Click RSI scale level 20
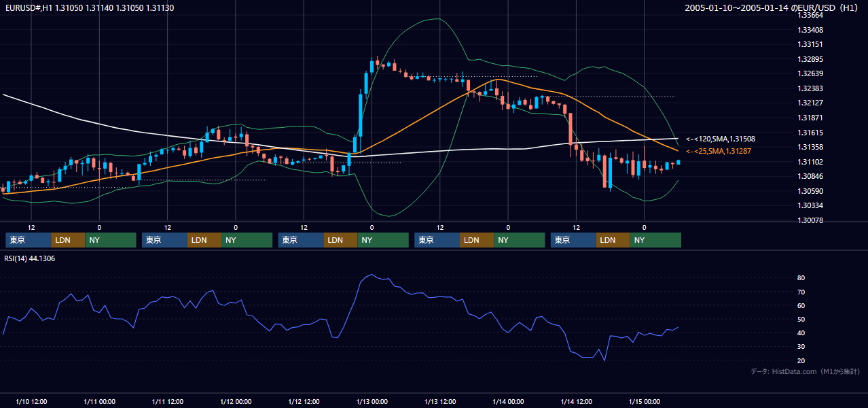868x408 pixels. point(801,360)
